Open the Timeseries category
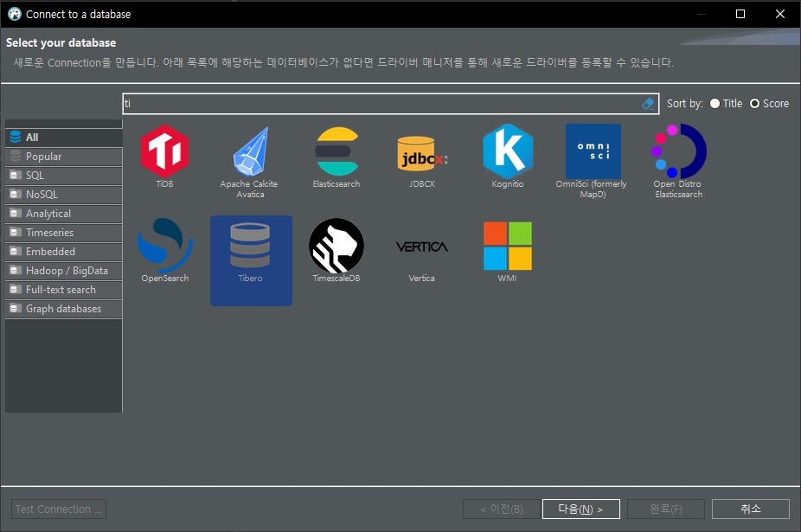801x532 pixels. click(x=64, y=233)
